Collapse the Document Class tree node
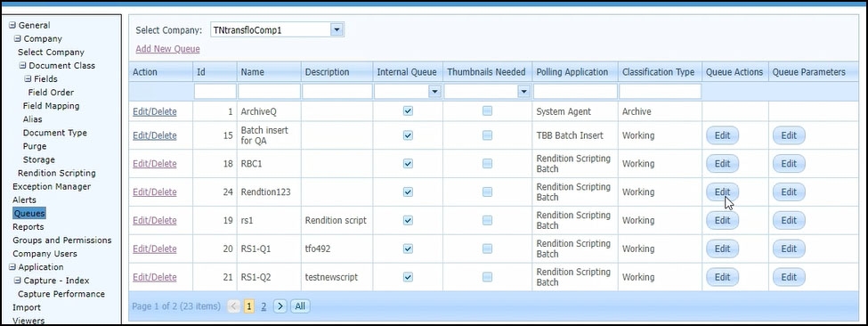The image size is (868, 326). tap(22, 65)
